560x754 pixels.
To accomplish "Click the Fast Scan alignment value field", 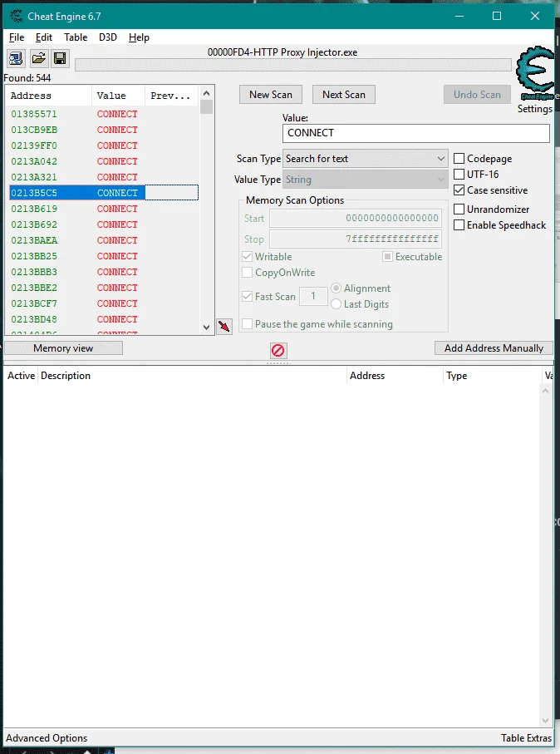I will (313, 296).
